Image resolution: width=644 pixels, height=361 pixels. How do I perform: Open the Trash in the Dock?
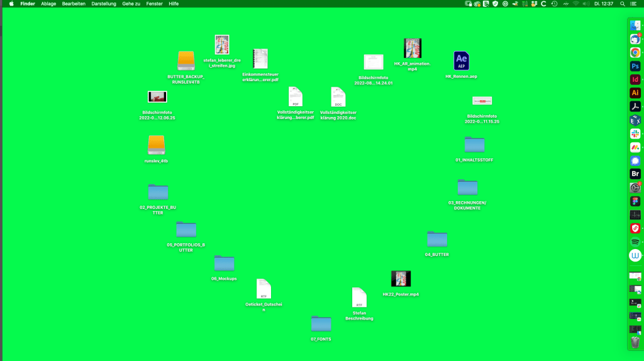click(x=635, y=342)
